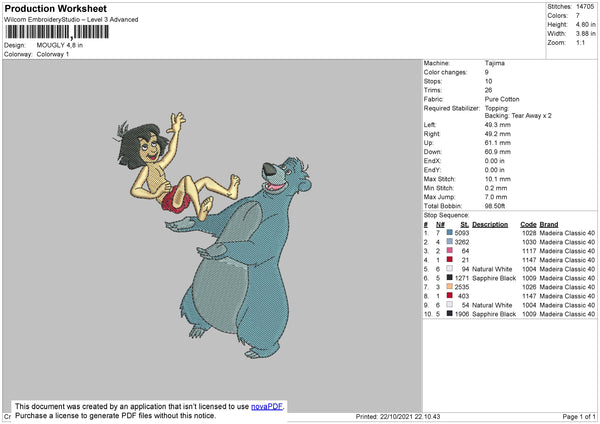Click the trims value '26'

[x=488, y=90]
